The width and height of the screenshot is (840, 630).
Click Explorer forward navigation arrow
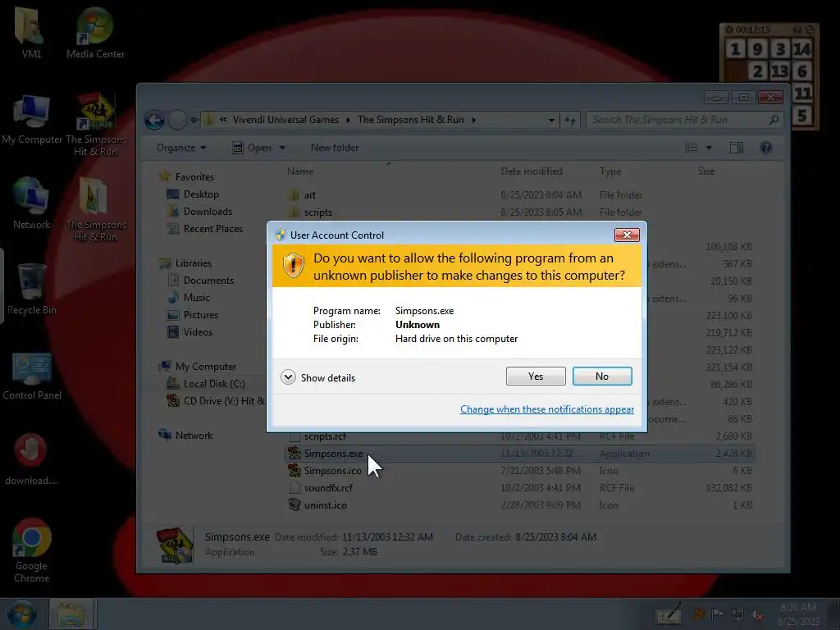(177, 120)
